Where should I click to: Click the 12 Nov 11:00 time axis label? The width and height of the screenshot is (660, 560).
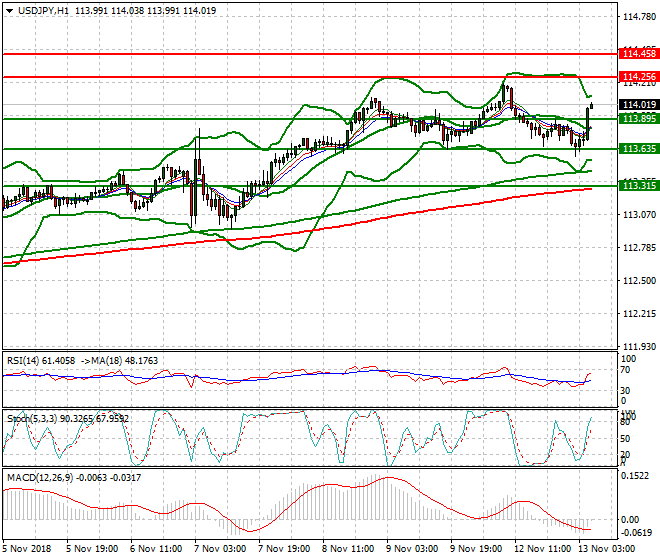(542, 549)
